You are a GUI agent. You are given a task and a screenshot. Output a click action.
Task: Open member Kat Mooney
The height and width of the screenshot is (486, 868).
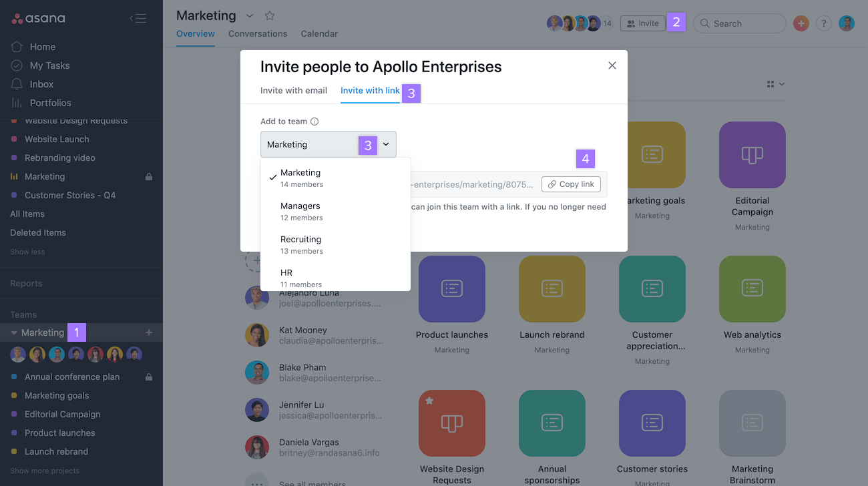(x=314, y=335)
